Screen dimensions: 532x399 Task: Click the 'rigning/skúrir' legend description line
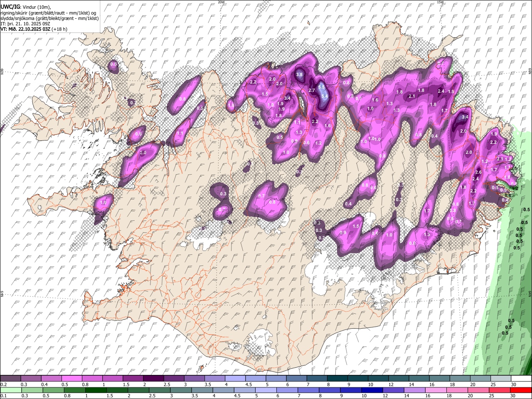click(48, 12)
